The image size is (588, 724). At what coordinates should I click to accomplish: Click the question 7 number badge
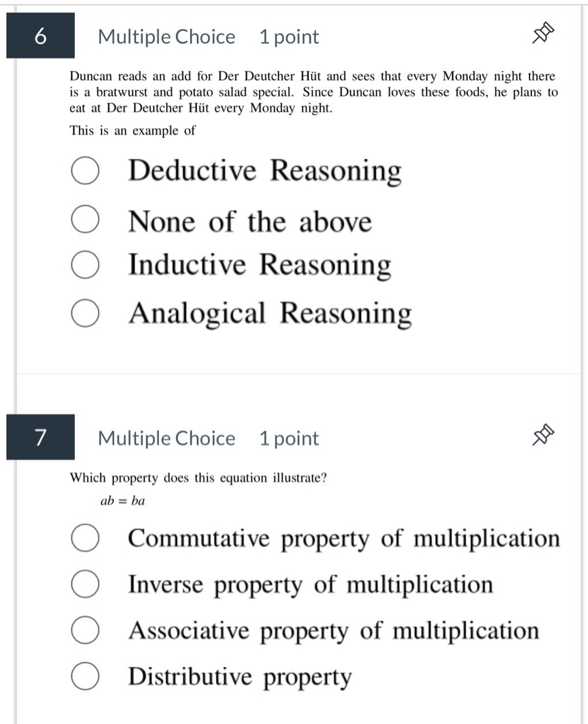40,437
